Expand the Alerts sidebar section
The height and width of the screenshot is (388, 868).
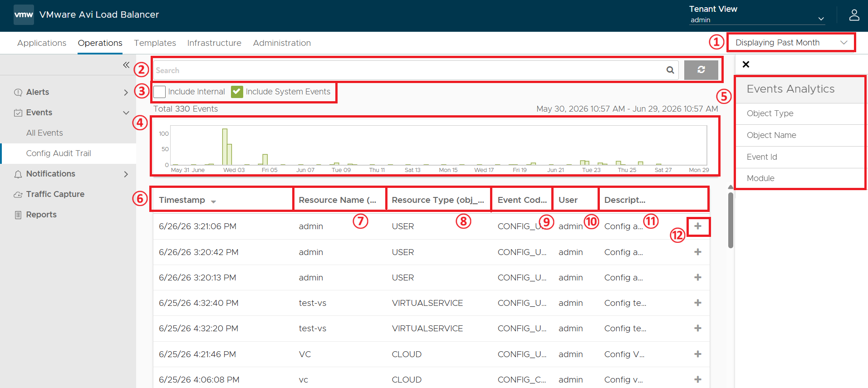coord(126,92)
